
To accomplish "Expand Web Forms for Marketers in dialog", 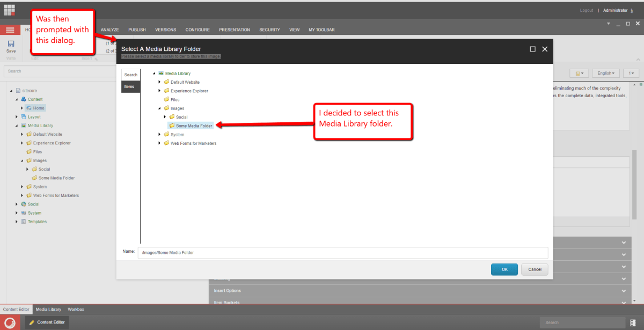I will pos(159,143).
